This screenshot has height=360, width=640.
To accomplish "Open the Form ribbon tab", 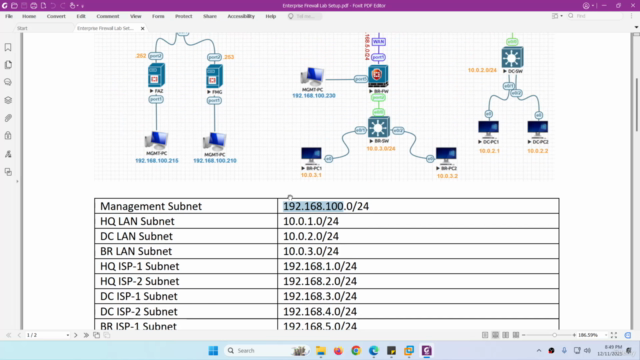I will tap(158, 16).
